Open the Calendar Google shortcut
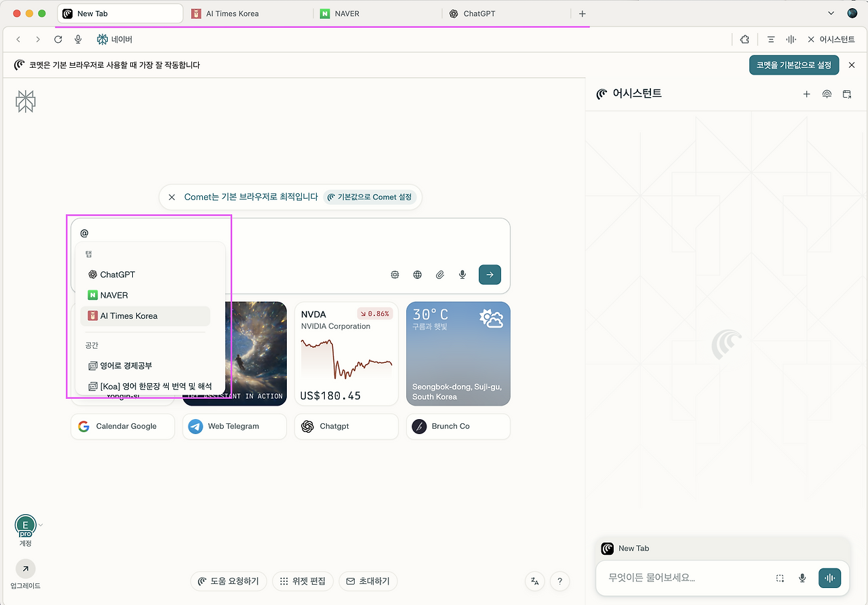 tap(123, 427)
